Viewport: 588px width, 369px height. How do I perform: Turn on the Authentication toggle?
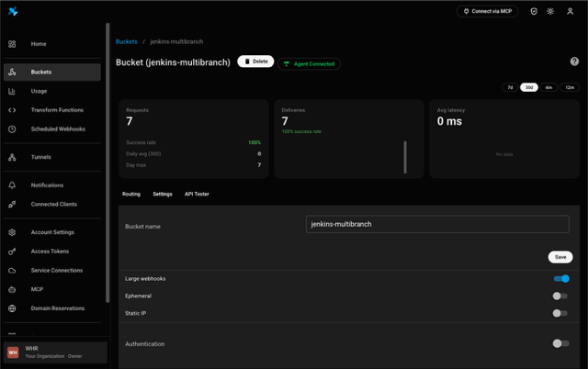(x=561, y=343)
